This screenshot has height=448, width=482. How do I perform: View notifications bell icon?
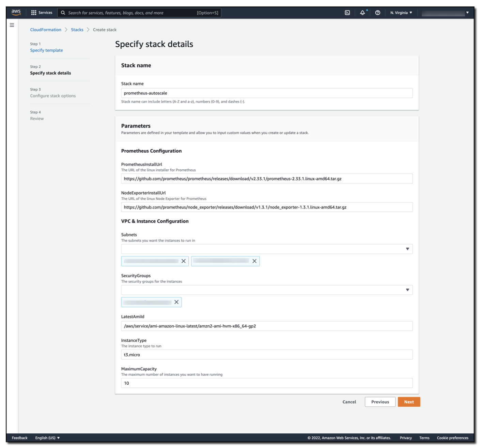coord(362,13)
